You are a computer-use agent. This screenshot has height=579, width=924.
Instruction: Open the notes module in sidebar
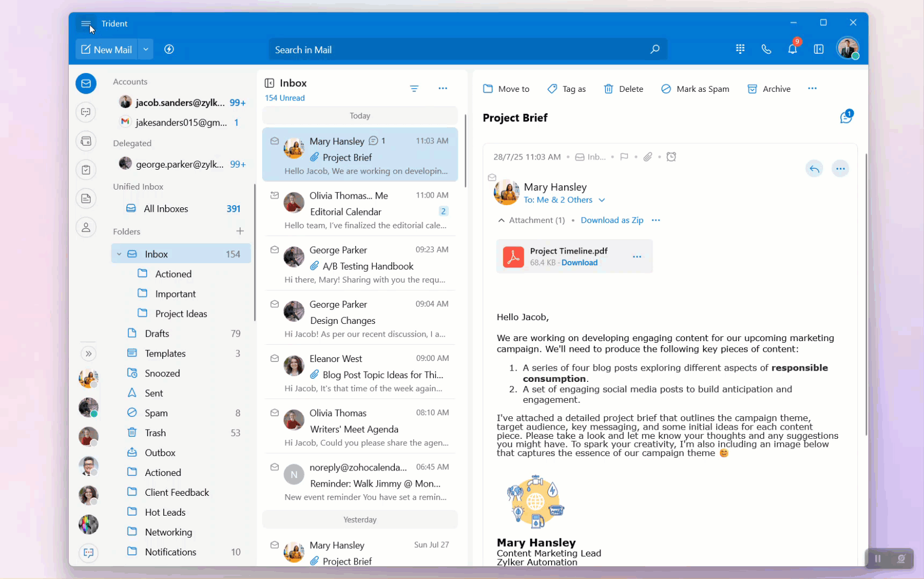pos(86,199)
